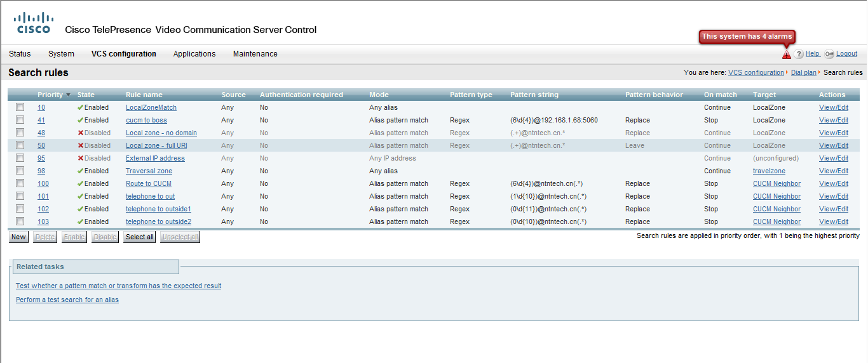Click the 'This system has 4 alarms' banner
Image resolution: width=868 pixels, height=363 pixels.
click(x=747, y=37)
